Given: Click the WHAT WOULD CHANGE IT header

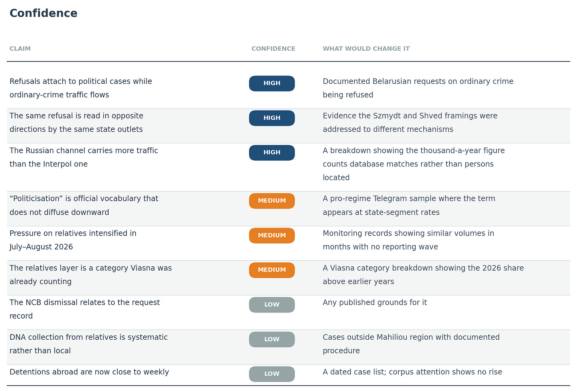Looking at the screenshot, I should [x=366, y=49].
